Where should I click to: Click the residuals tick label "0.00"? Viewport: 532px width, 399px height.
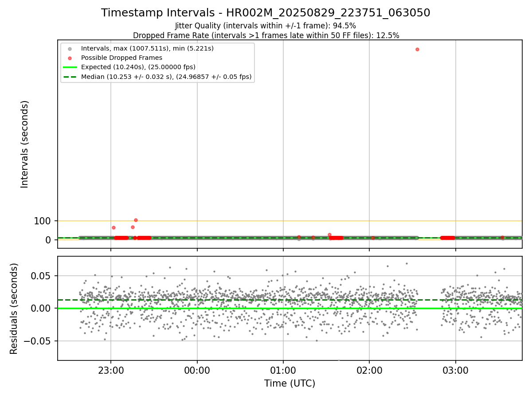tap(41, 309)
